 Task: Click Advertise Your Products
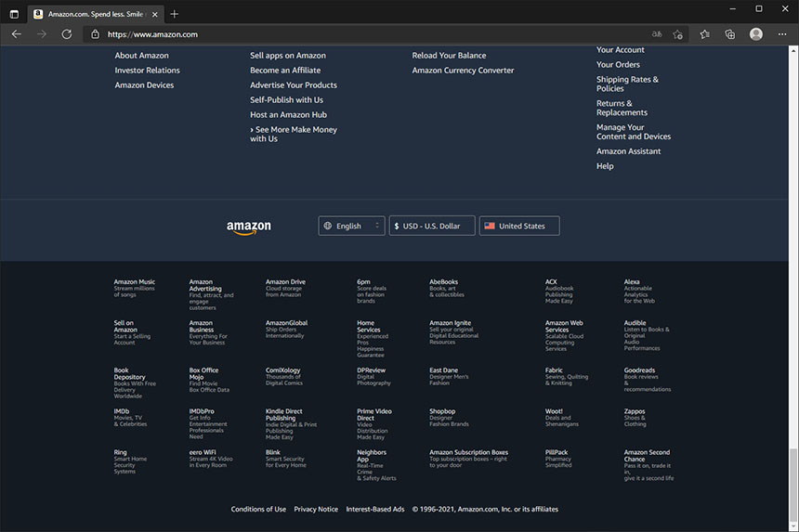[x=294, y=85]
